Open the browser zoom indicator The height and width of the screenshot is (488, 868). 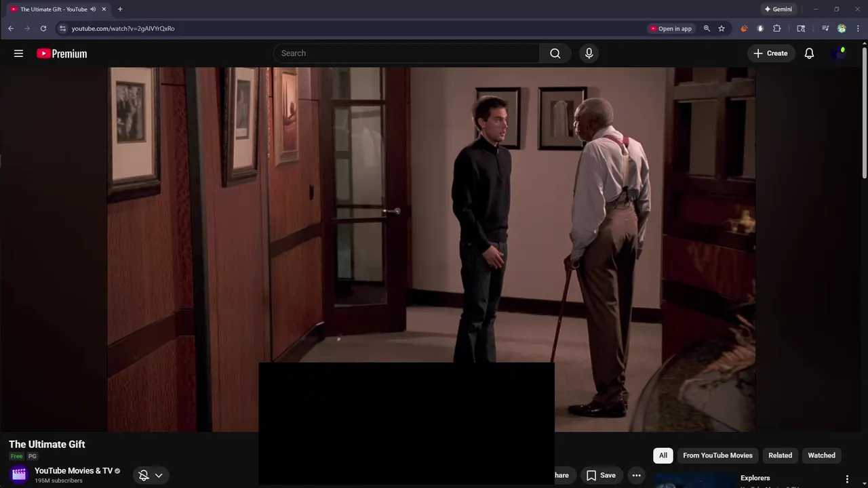click(x=707, y=28)
